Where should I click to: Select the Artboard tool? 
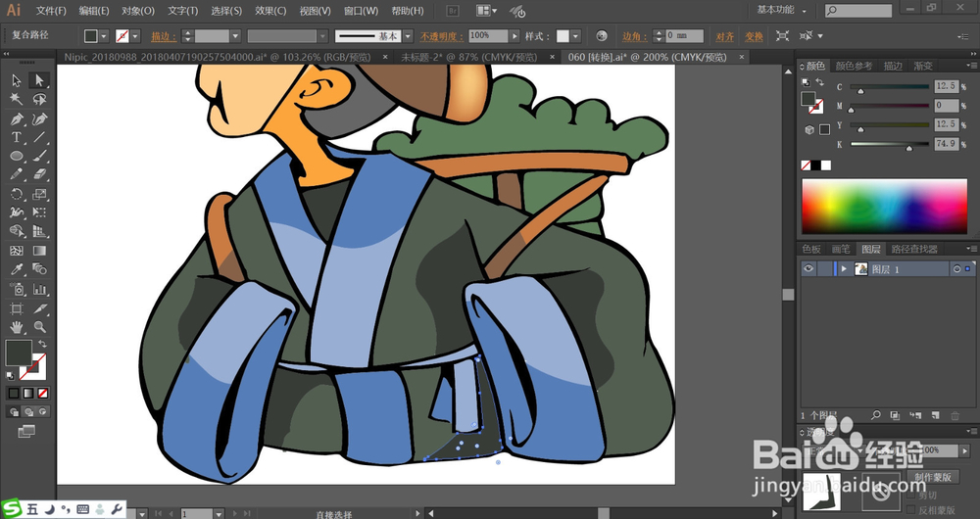tap(17, 308)
